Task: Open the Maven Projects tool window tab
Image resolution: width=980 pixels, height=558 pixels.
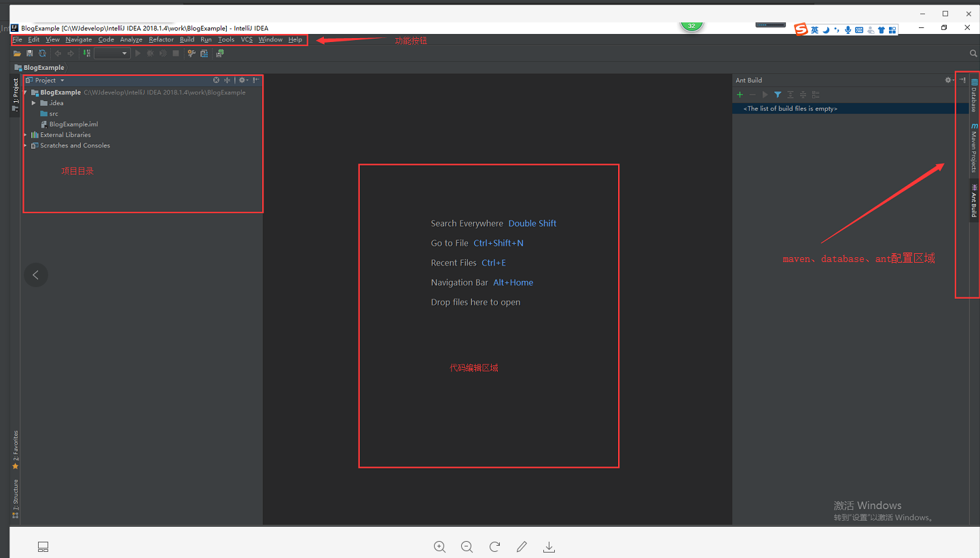Action: pyautogui.click(x=974, y=148)
